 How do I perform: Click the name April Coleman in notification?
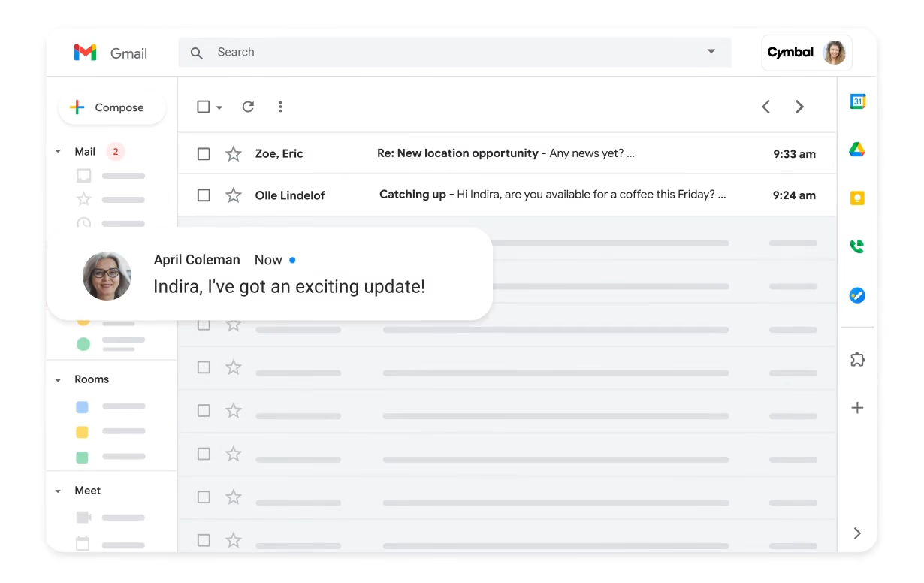click(197, 260)
